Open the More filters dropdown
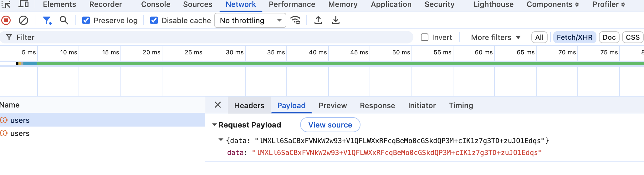Screen dimensions: 644x175 click(496, 37)
